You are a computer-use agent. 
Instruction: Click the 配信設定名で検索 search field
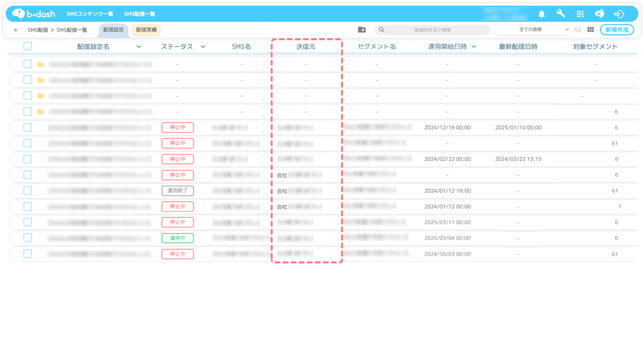433,30
